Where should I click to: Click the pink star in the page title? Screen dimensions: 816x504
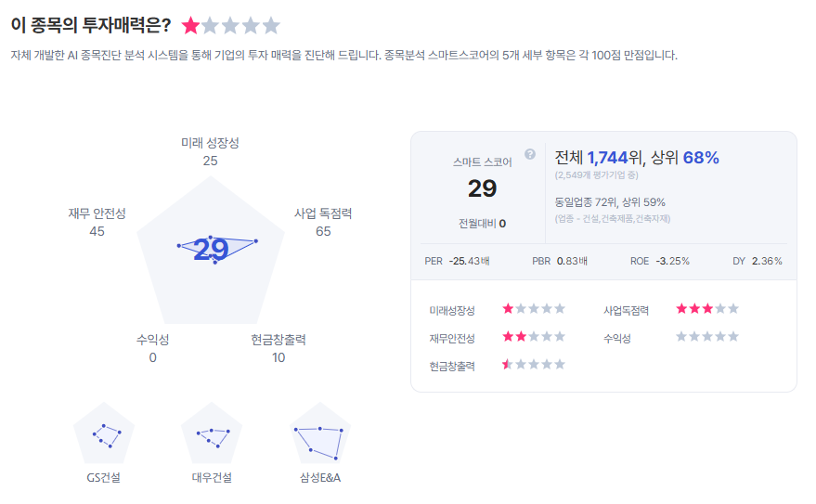(190, 25)
